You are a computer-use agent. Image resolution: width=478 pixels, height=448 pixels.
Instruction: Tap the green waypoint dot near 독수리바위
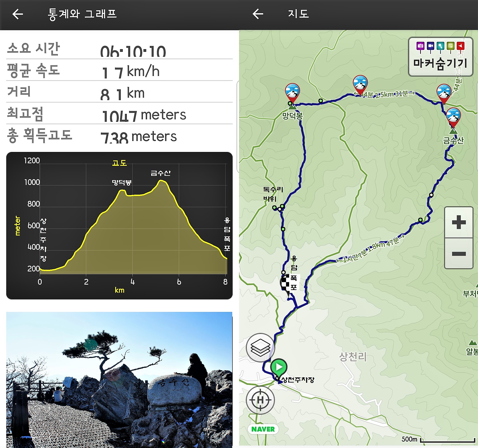(274, 207)
